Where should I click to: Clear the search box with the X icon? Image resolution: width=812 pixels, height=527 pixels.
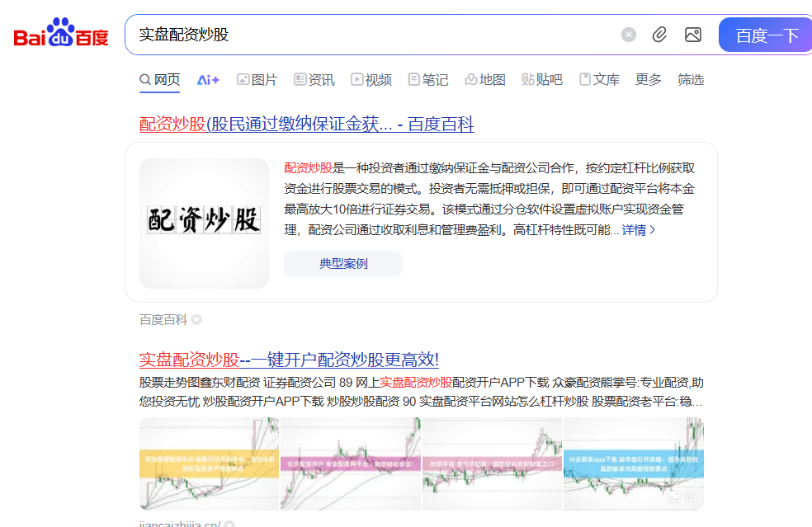(x=628, y=34)
